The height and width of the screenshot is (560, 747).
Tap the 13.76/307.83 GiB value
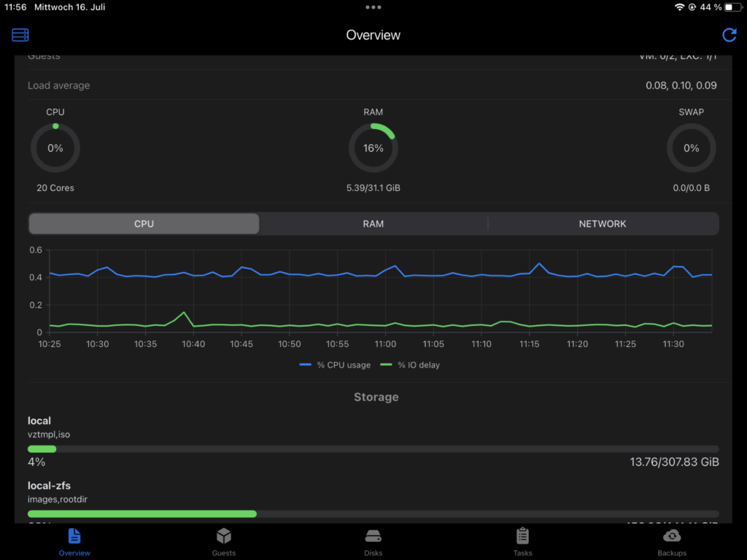click(x=674, y=462)
